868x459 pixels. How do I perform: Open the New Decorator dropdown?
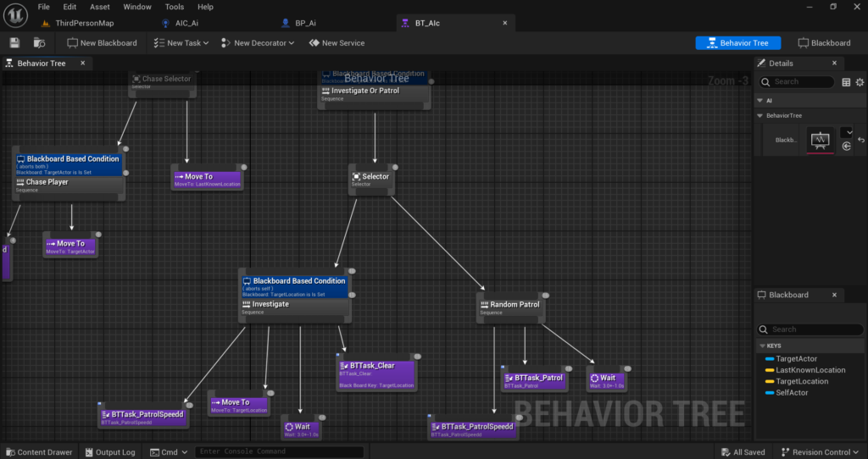[258, 43]
